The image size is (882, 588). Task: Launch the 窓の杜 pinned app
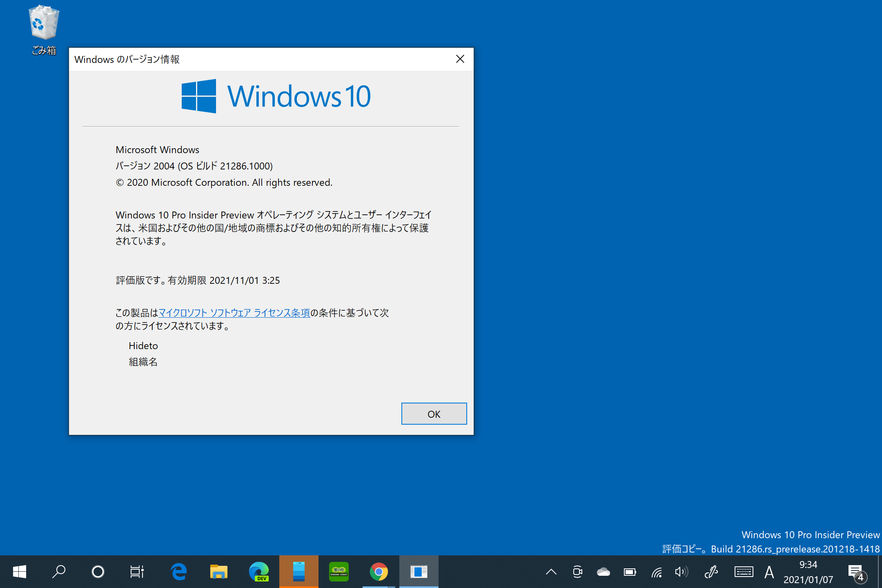coord(339,572)
